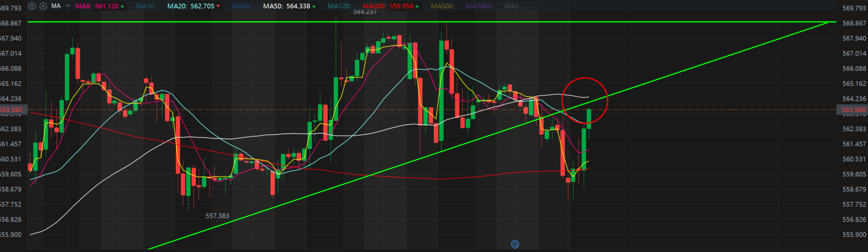This screenshot has height=252, width=868.
Task: Click the 557.383 low price label
Action: (218, 216)
